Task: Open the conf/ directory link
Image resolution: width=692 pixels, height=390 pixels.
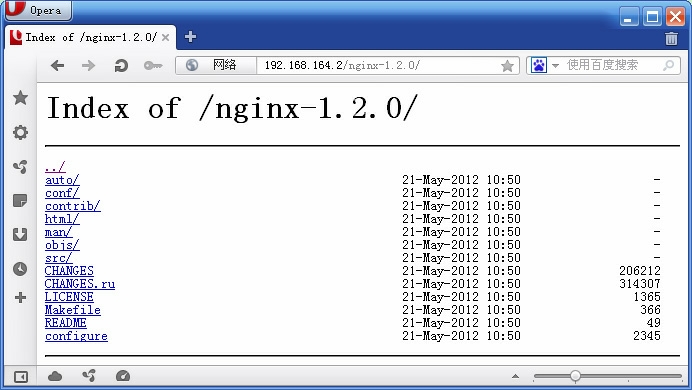Action: click(x=62, y=193)
